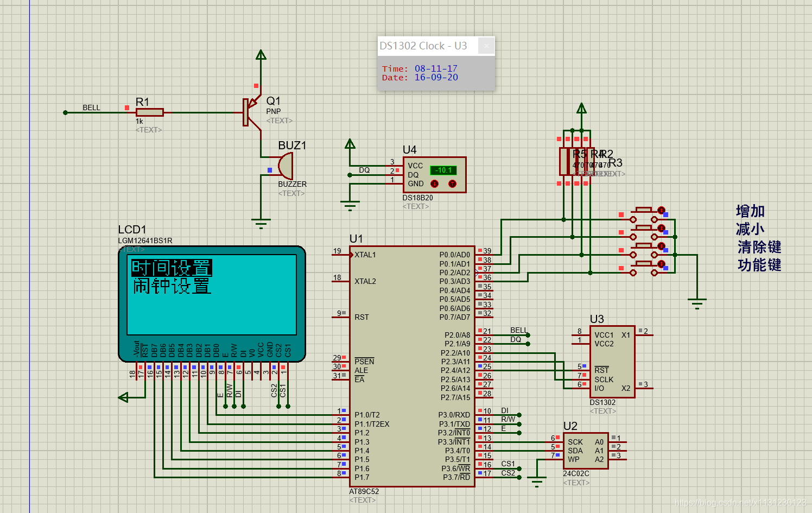Click DS18B20 decrease temperature arrow
This screenshot has width=812, height=513.
click(x=434, y=184)
